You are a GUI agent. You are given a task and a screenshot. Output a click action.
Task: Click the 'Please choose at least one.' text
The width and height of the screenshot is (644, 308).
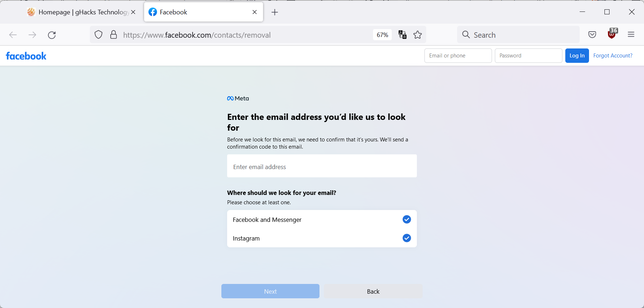point(259,202)
